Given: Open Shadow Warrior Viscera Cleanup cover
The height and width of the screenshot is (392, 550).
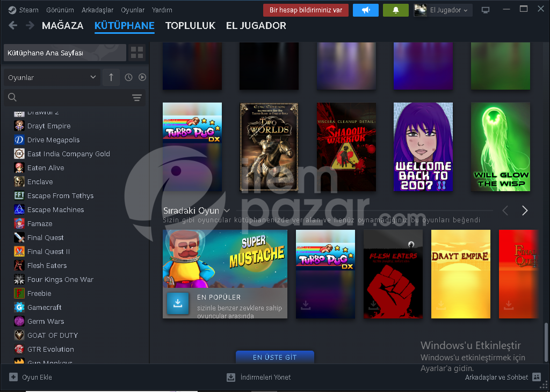Looking at the screenshot, I should [x=346, y=147].
